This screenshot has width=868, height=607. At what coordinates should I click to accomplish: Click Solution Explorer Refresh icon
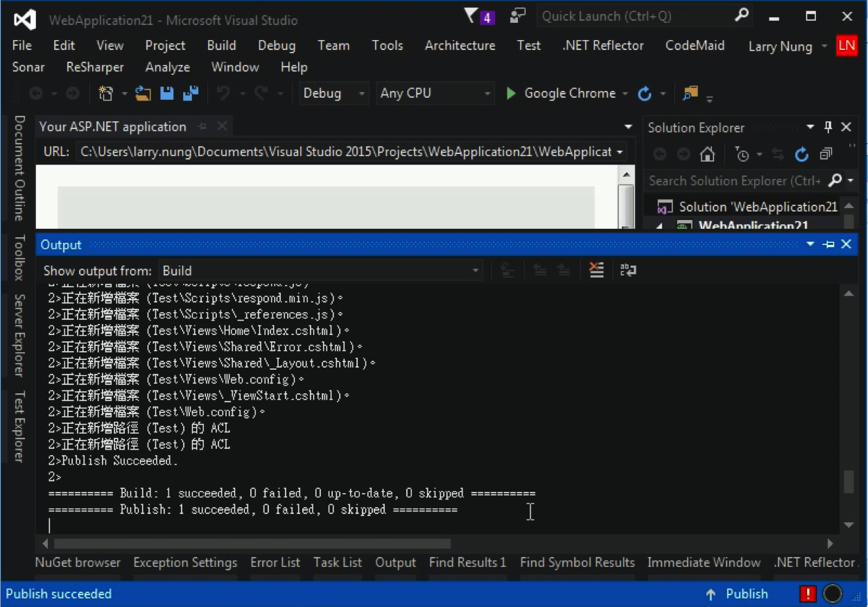802,154
